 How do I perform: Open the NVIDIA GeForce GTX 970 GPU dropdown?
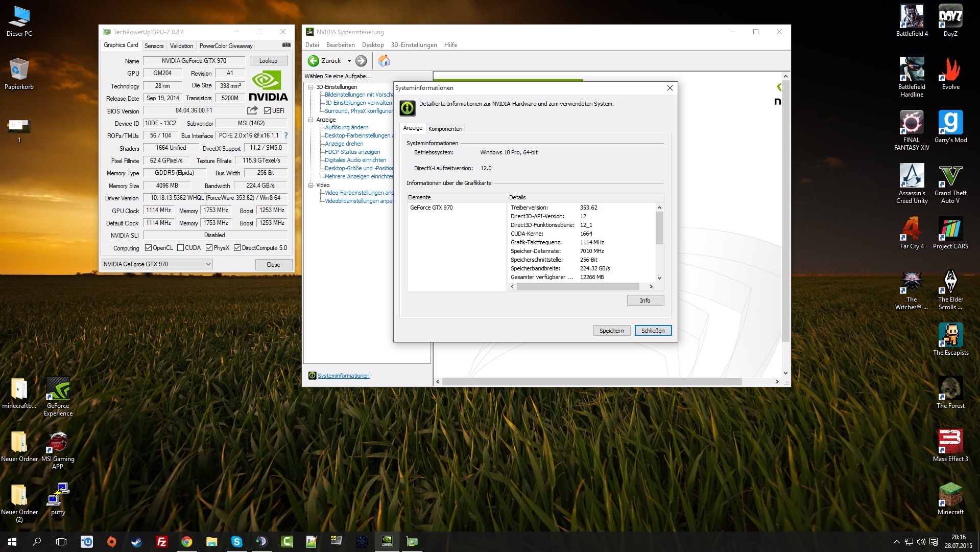coord(157,264)
